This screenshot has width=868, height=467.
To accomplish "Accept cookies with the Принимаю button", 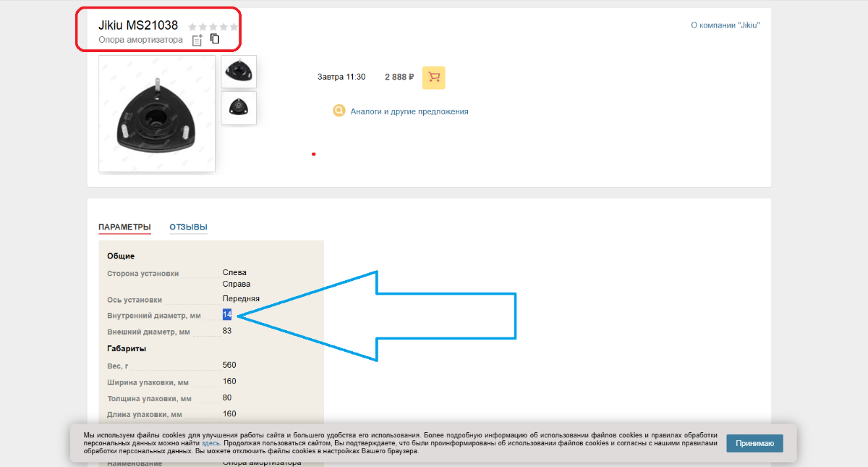I will (x=754, y=443).
